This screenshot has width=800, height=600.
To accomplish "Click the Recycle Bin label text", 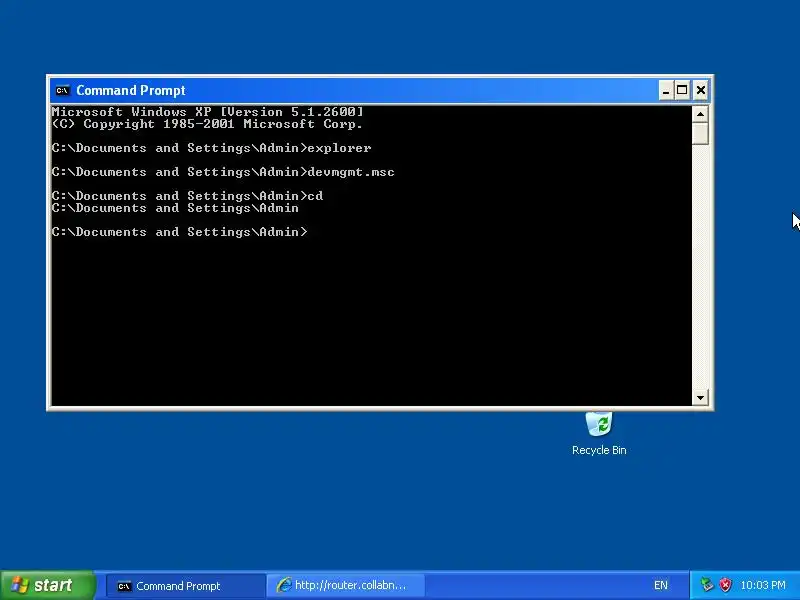I will pyautogui.click(x=599, y=450).
